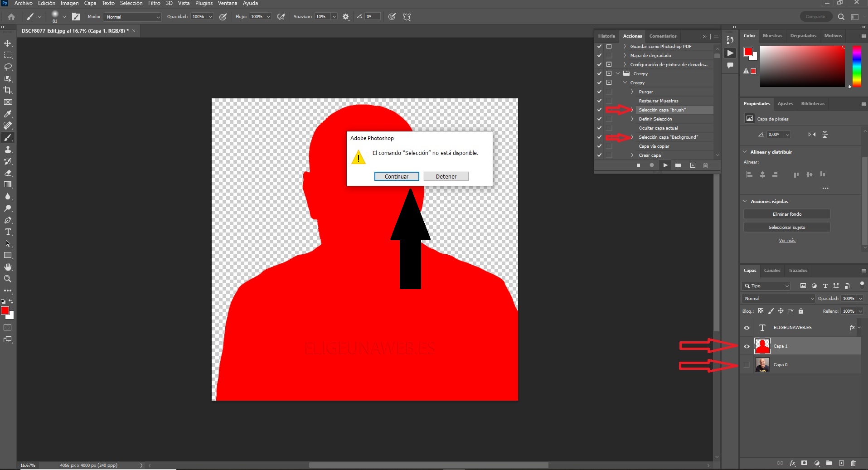Select the Crop tool

(x=8, y=90)
